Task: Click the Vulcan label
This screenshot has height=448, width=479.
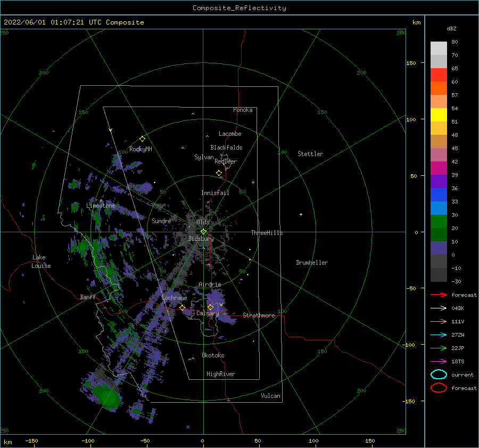Action: pyautogui.click(x=270, y=396)
